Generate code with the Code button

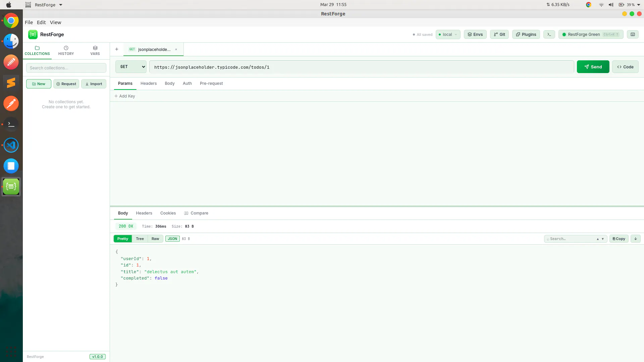point(625,67)
